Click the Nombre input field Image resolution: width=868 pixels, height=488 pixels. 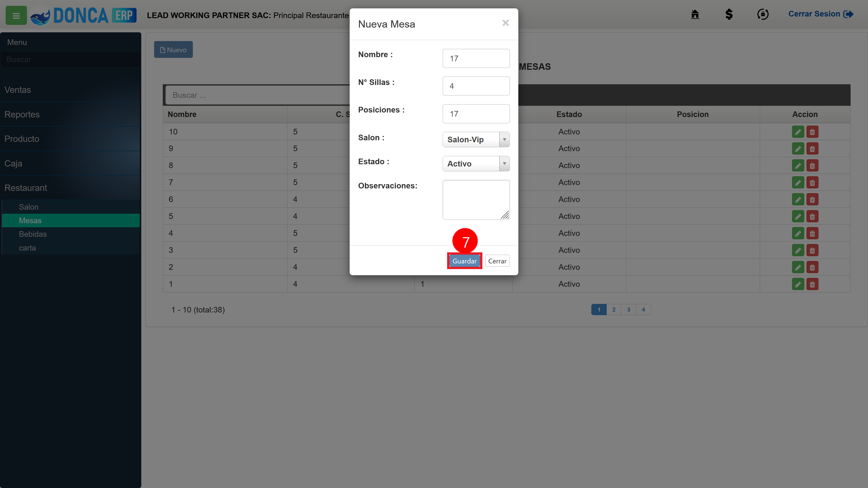(476, 58)
